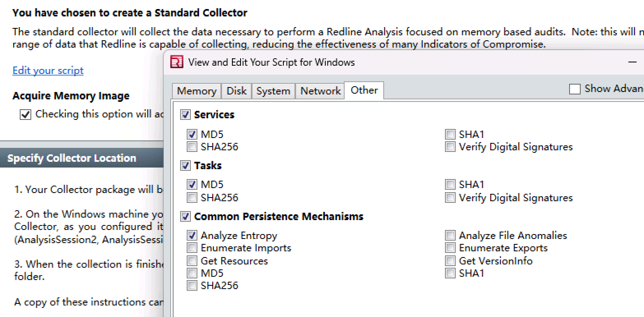644x317 pixels.
Task: Select the Other tab
Action: (x=364, y=90)
